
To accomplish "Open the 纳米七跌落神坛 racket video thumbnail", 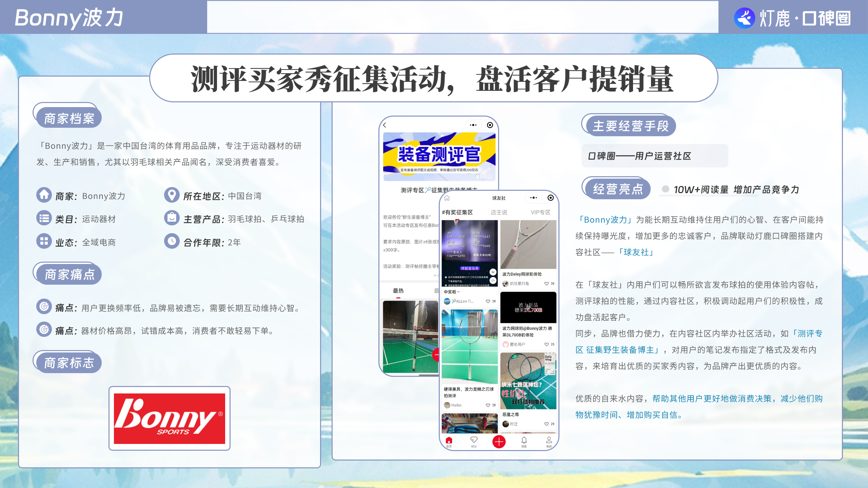I will (x=528, y=381).
